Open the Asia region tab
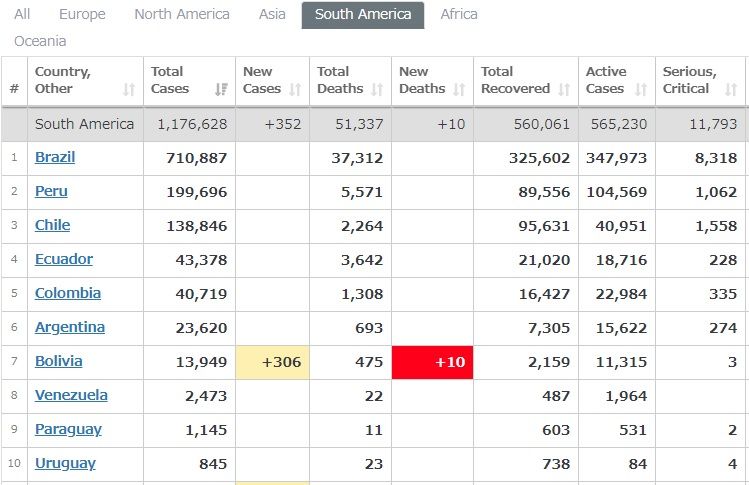 click(x=272, y=15)
